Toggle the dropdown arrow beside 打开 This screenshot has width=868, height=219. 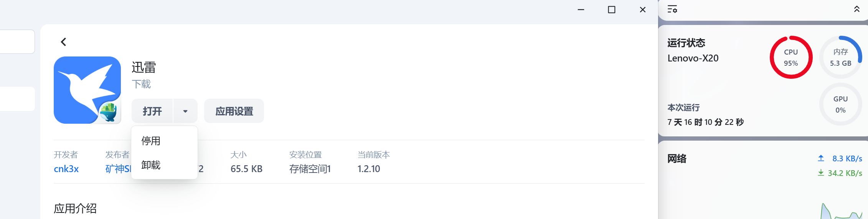tap(185, 111)
